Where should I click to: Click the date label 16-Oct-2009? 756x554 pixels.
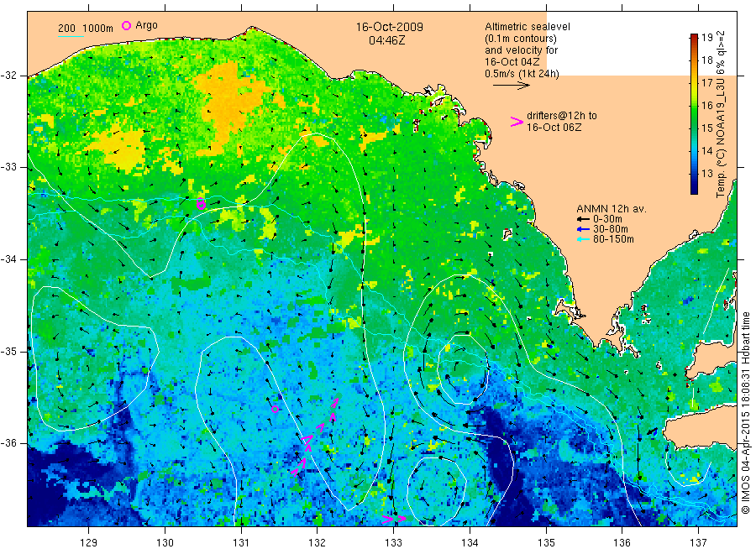(x=390, y=27)
